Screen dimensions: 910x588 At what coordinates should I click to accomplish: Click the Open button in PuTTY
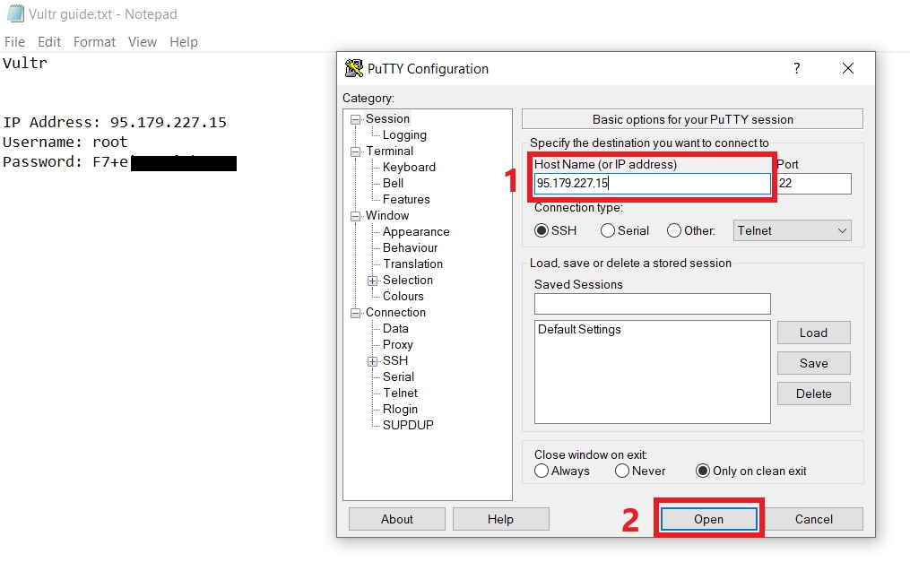(708, 519)
